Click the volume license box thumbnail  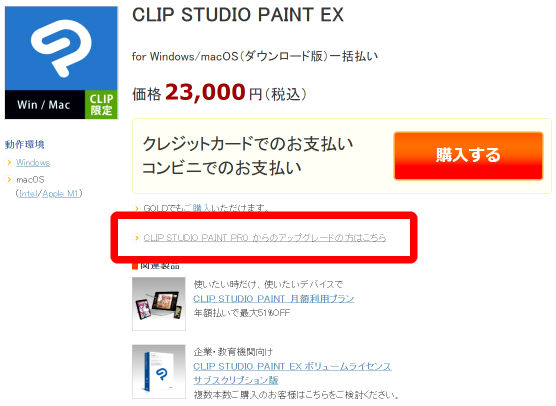click(x=159, y=372)
